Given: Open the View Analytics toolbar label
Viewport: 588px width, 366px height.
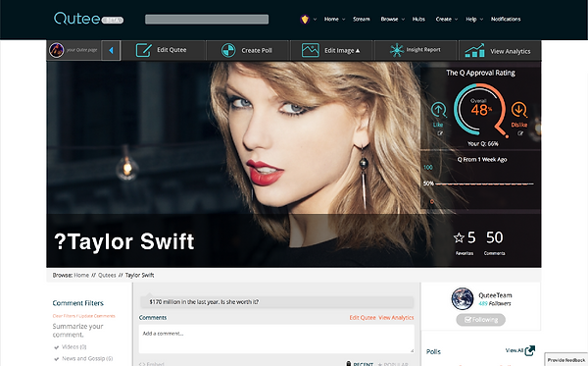Looking at the screenshot, I should pyautogui.click(x=511, y=51).
